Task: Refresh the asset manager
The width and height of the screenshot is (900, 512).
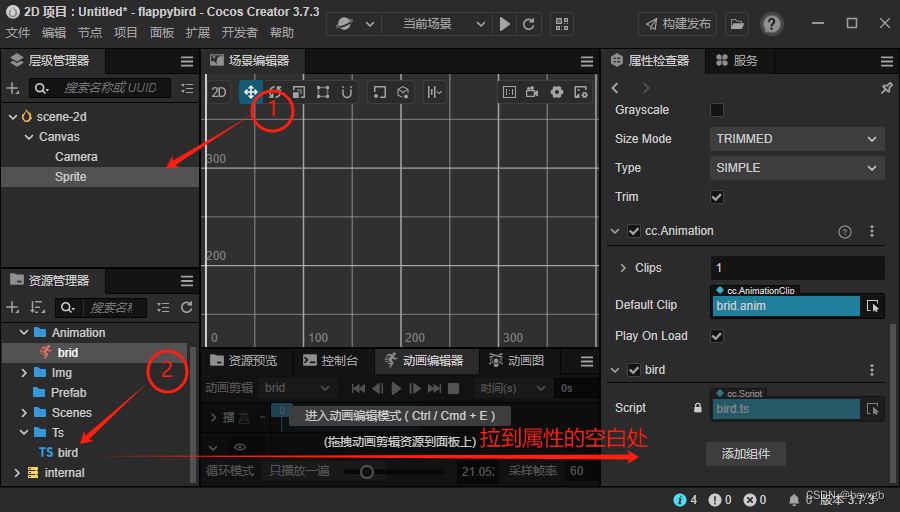Action: point(187,308)
